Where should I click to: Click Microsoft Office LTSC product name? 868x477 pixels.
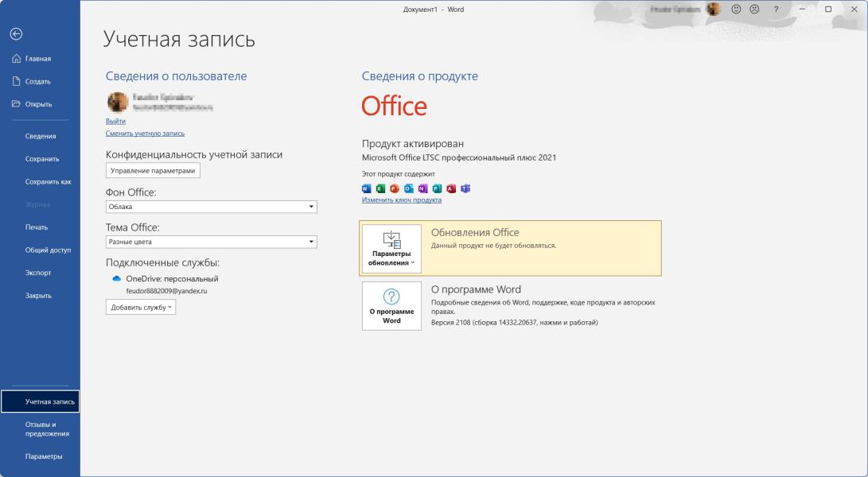(x=459, y=157)
